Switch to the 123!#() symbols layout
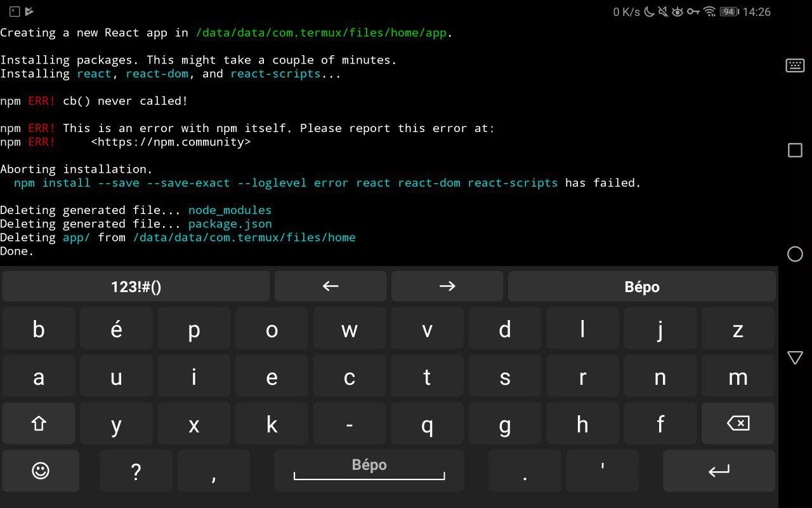The height and width of the screenshot is (508, 812). (136, 286)
